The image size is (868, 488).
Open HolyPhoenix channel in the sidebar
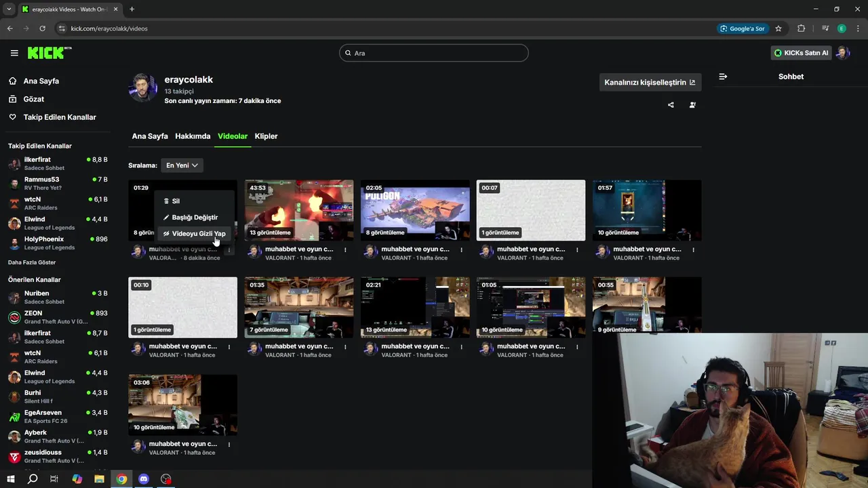58,243
